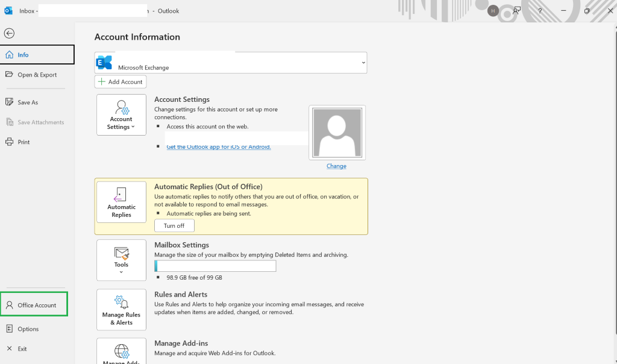Open Get the Outlook app for iOS link
The image size is (617, 364).
point(218,147)
